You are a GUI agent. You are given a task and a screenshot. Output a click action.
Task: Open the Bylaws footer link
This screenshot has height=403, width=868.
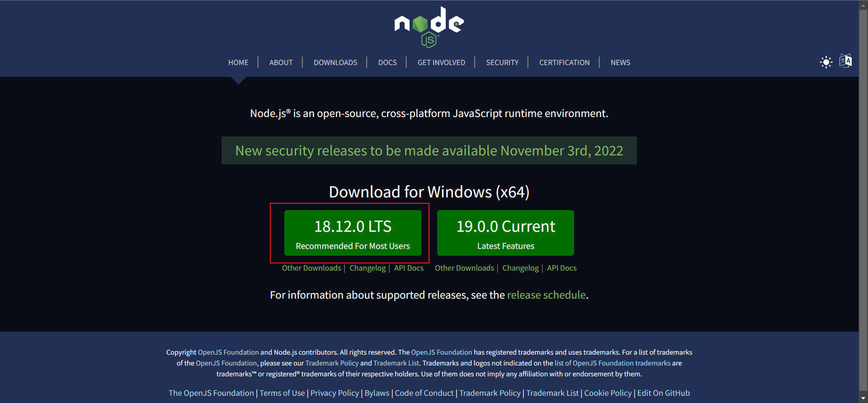377,393
